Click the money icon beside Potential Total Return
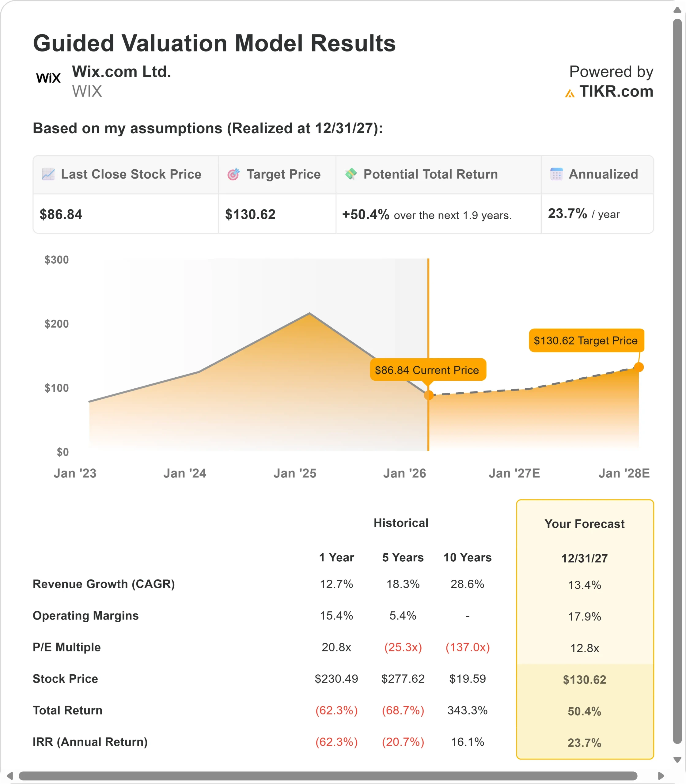Viewport: 686px width, 784px height. click(x=351, y=174)
